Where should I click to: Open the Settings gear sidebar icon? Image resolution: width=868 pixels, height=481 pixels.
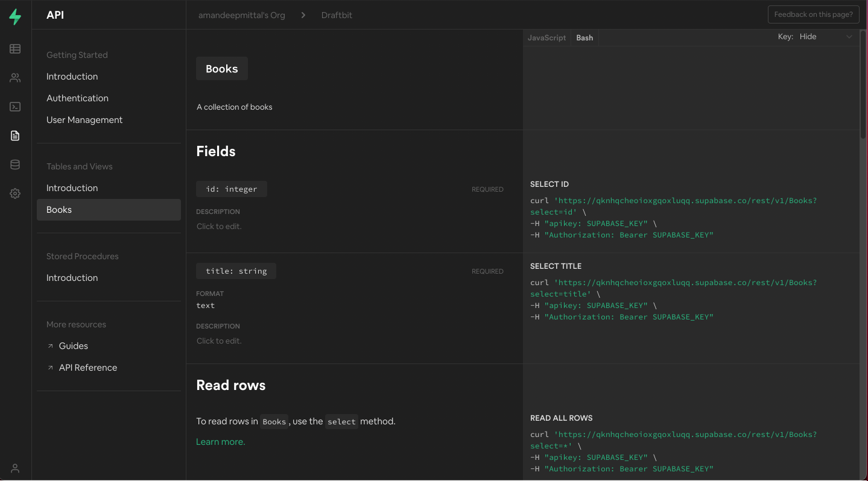pos(15,193)
